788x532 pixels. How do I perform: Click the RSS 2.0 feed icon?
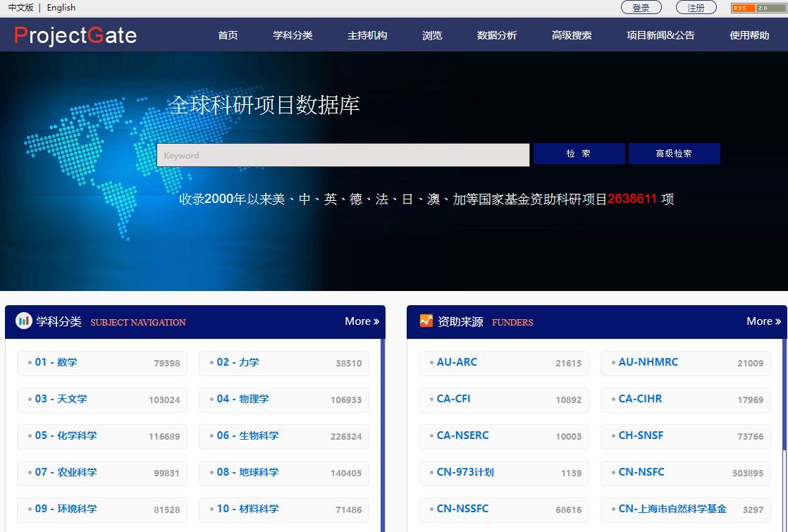pyautogui.click(x=758, y=8)
